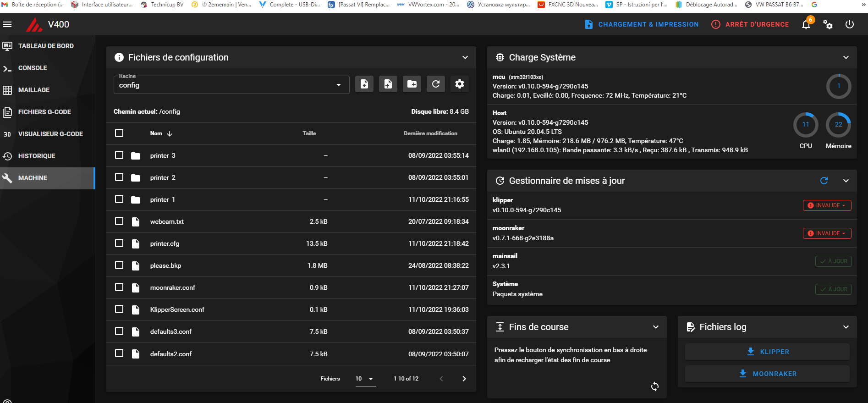This screenshot has height=403, width=868.
Task: Check the printer.cfg row checkbox
Action: pyautogui.click(x=119, y=243)
